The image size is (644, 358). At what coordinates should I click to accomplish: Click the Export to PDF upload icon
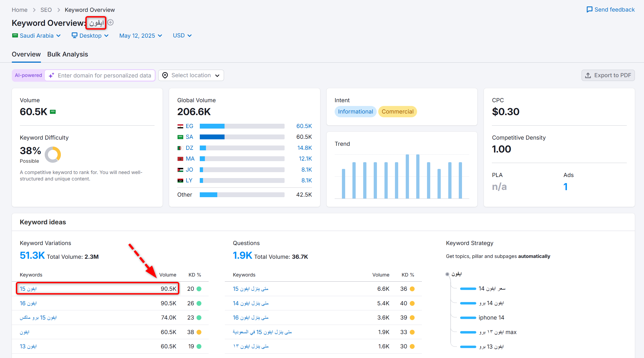point(588,76)
